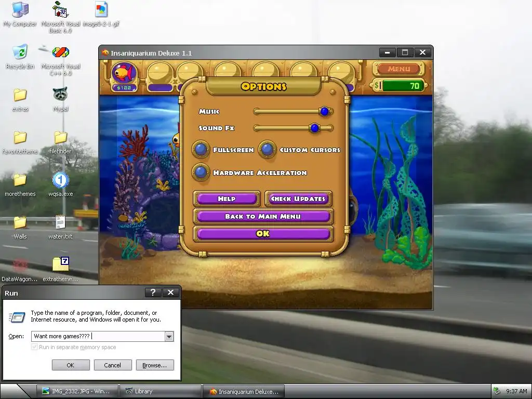This screenshot has width=532, height=399.
Task: Switch to Library taskbar window
Action: 161,391
